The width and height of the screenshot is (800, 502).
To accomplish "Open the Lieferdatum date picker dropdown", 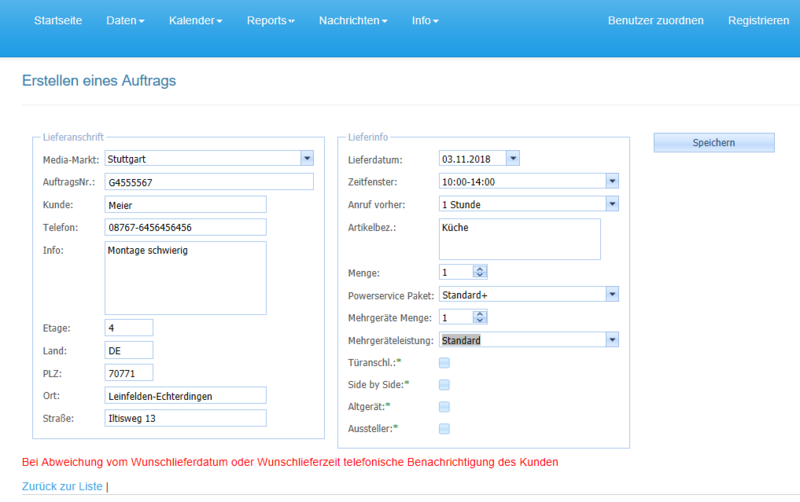I will (x=512, y=158).
